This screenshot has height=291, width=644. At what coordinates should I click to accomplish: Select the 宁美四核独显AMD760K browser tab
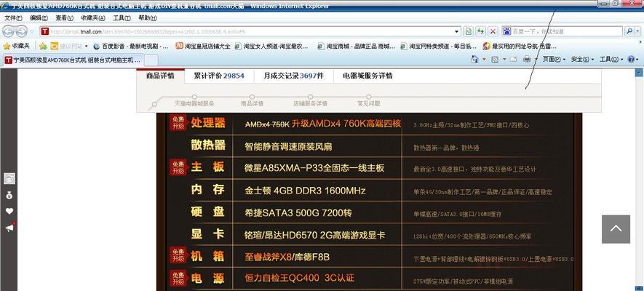73,60
